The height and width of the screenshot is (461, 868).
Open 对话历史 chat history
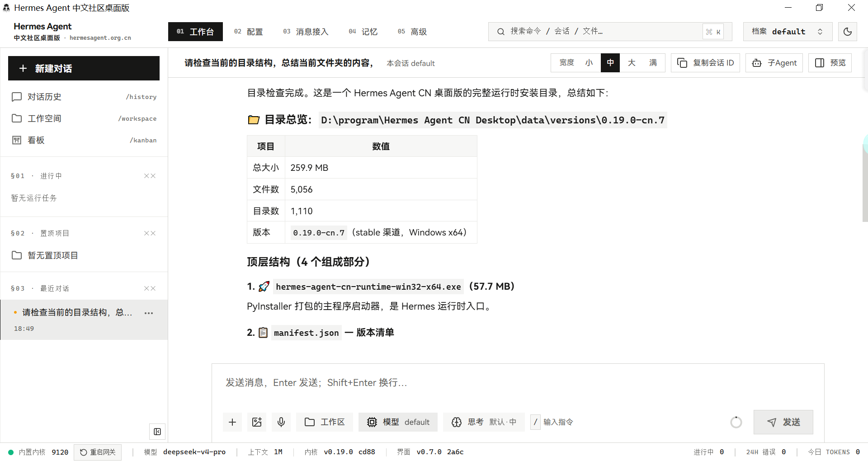pos(84,97)
